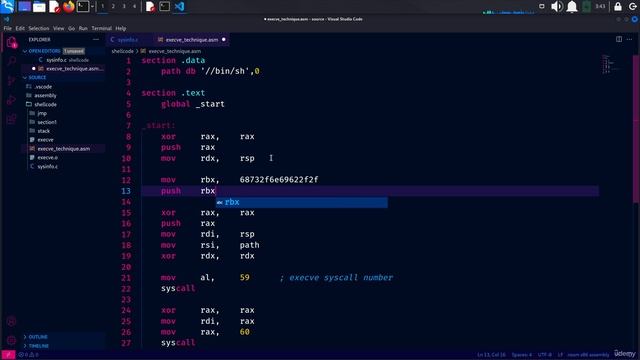640x360 pixels.
Task: Open the terminal emulator launcher in the taskbar
Action: 83,6
